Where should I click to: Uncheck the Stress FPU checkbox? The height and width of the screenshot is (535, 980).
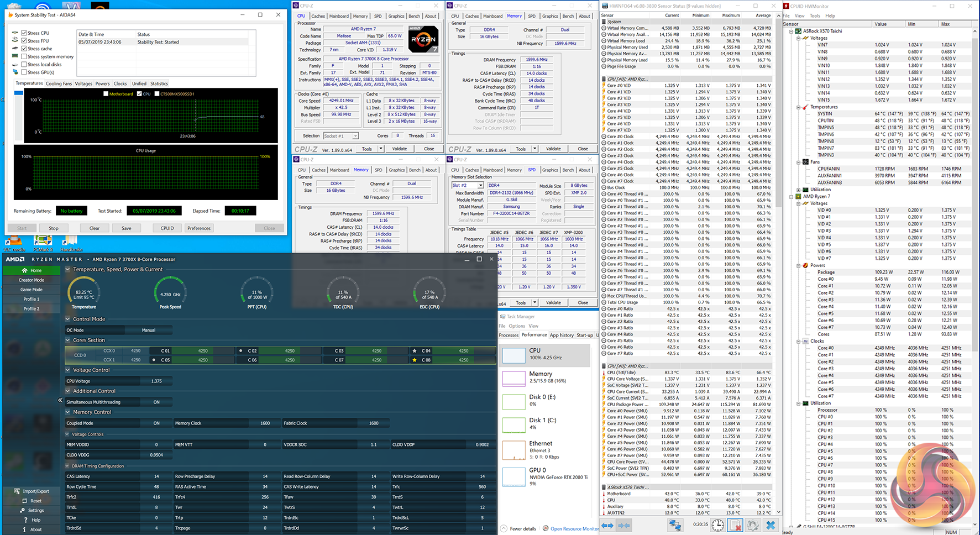point(24,41)
